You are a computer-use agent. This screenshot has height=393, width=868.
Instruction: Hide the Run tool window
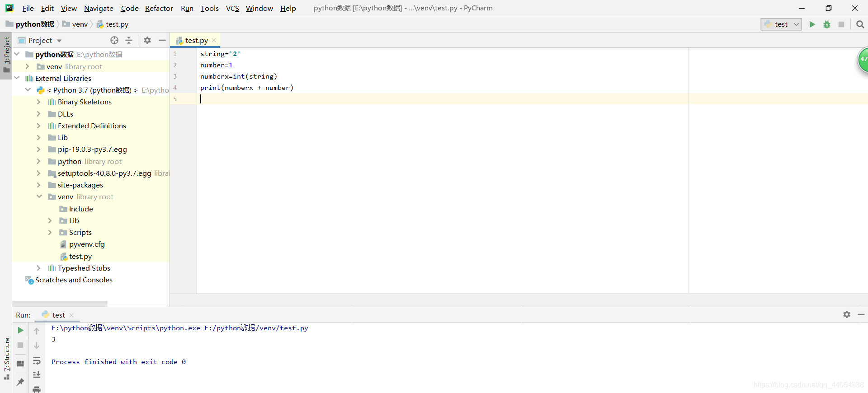861,314
